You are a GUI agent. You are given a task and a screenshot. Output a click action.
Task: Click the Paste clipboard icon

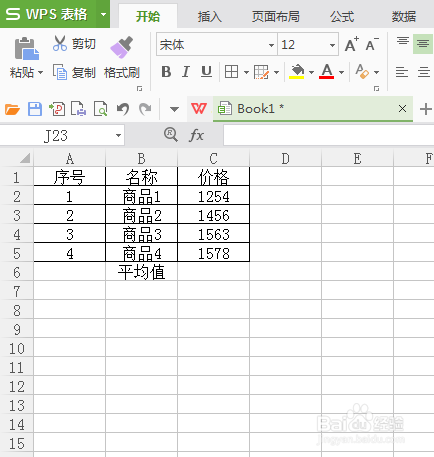pos(26,49)
